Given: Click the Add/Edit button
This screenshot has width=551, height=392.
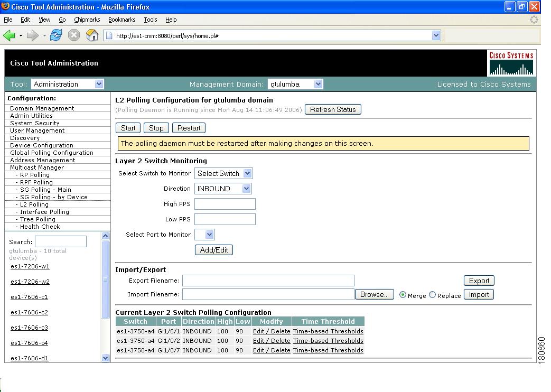Looking at the screenshot, I should [x=213, y=250].
